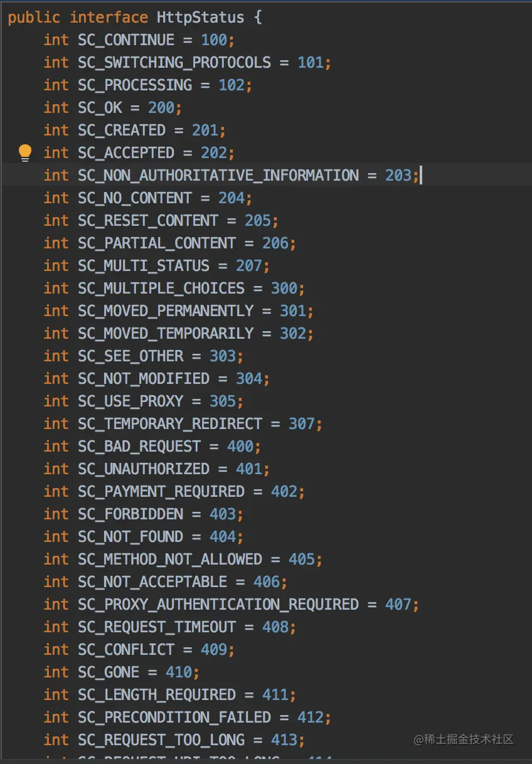Click the HttpStatus interface name
The image size is (532, 764).
tap(201, 18)
